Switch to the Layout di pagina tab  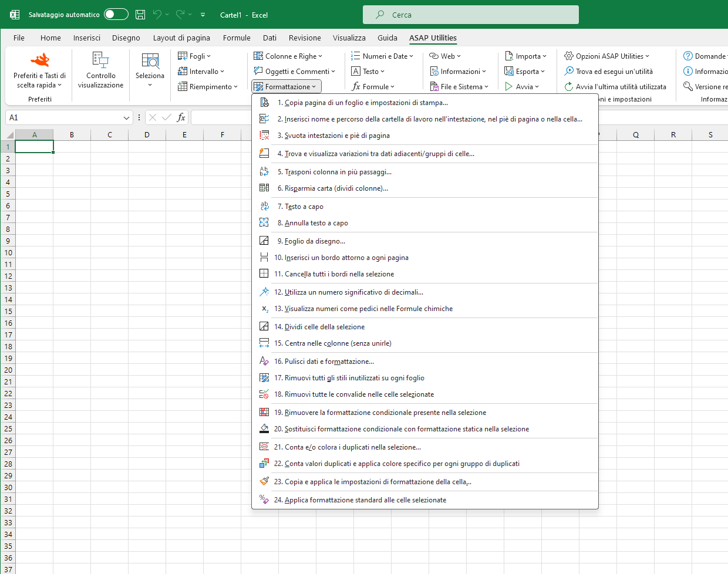tap(181, 38)
